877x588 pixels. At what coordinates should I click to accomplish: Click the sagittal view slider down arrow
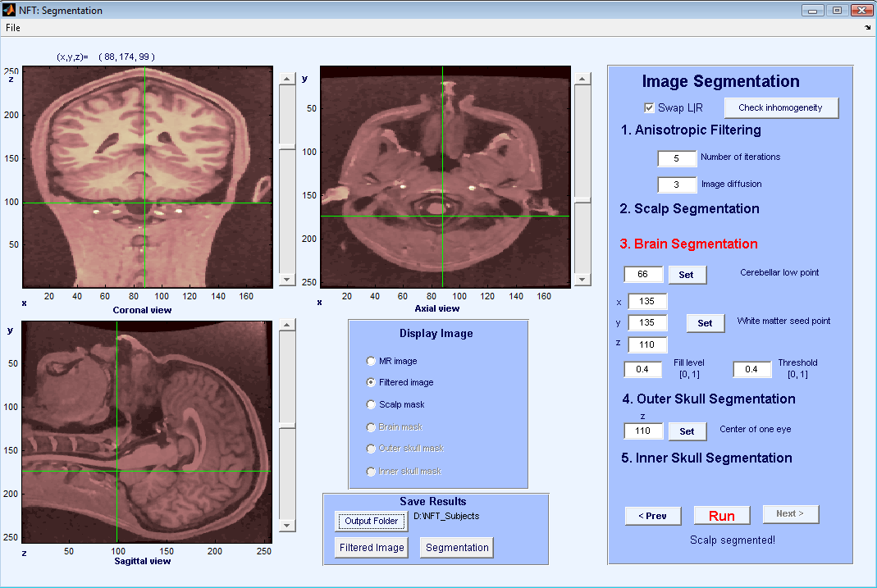tap(286, 526)
